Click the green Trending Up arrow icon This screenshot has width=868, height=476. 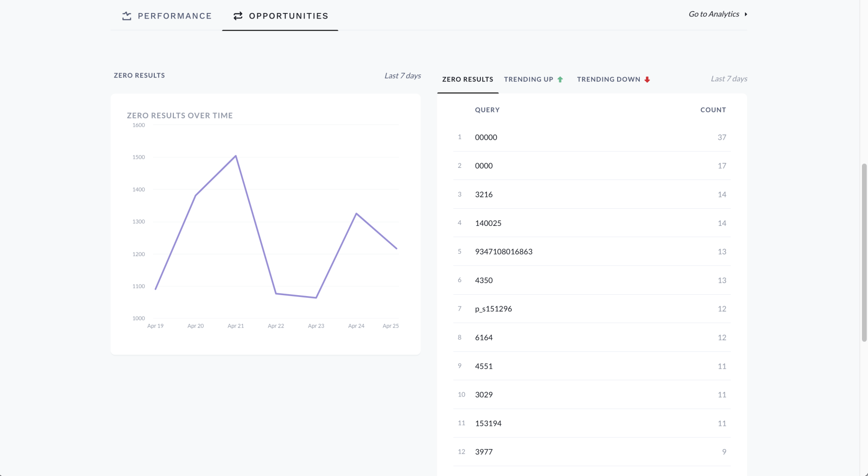[x=560, y=79]
